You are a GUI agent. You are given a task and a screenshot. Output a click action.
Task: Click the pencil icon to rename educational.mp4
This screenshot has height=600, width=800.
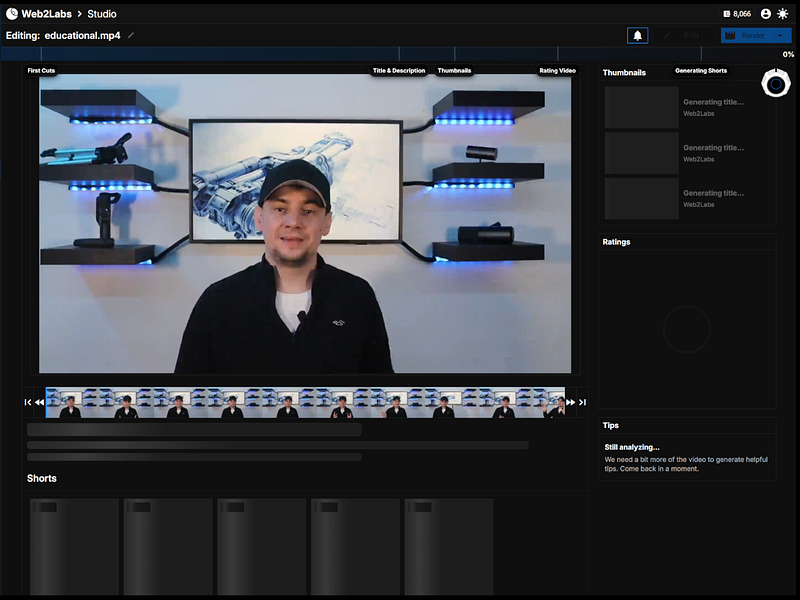click(x=131, y=36)
